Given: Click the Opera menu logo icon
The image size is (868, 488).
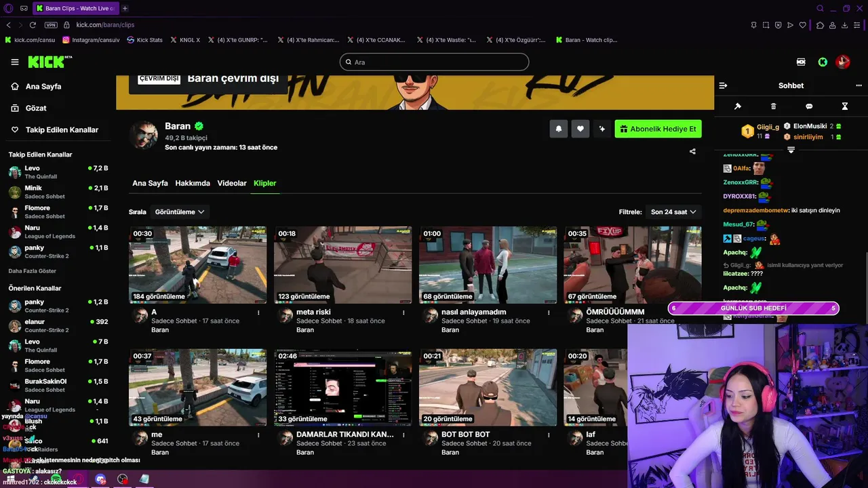Looking at the screenshot, I should click(x=8, y=8).
